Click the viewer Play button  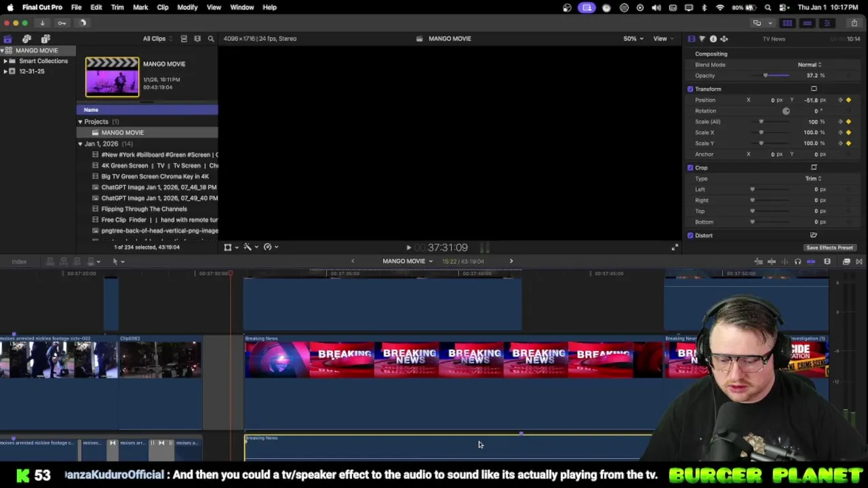click(408, 248)
